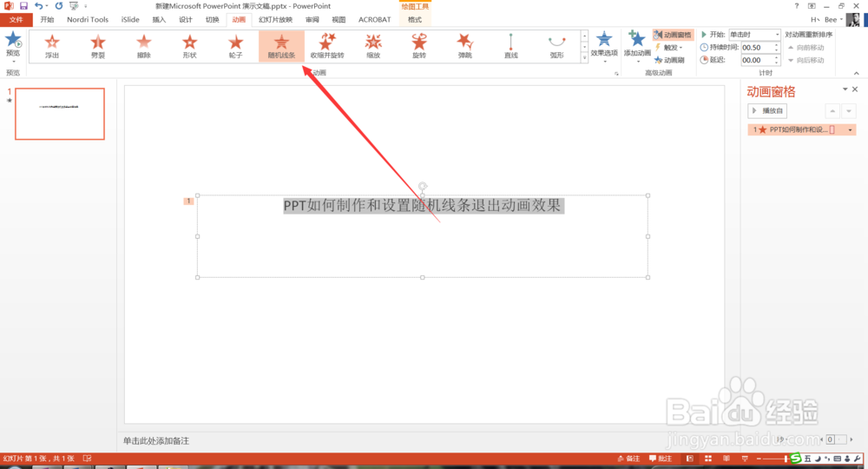Click the Redo/repeat icon
Viewport: 868px width, 469px height.
(59, 6)
